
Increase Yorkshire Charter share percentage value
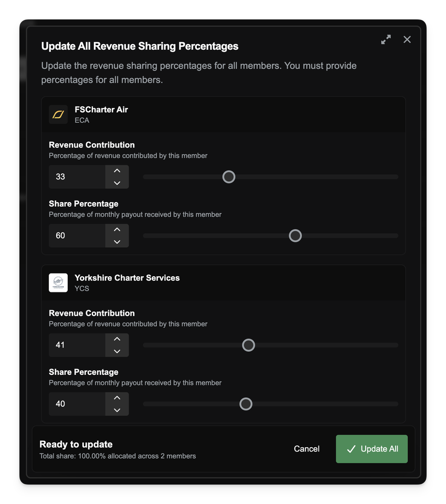117,398
